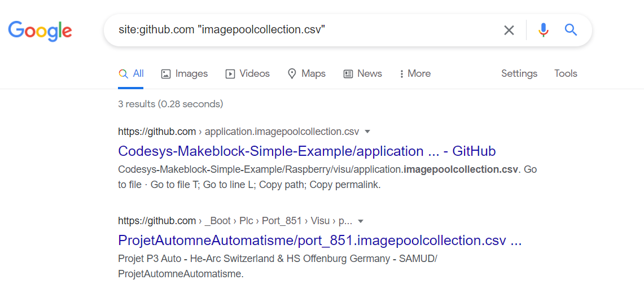Switch to the All results tab
644x297 pixels.
pos(132,74)
